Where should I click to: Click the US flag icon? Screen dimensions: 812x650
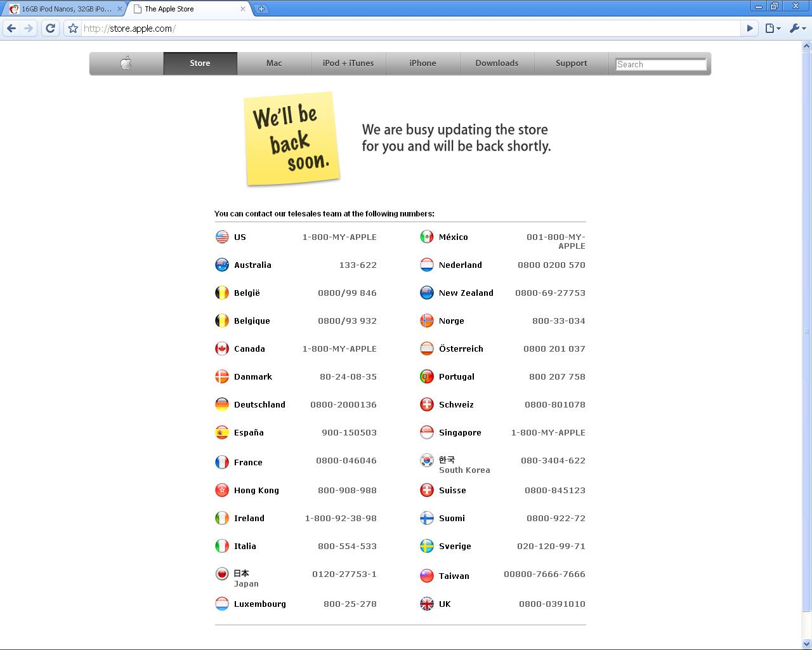[222, 237]
